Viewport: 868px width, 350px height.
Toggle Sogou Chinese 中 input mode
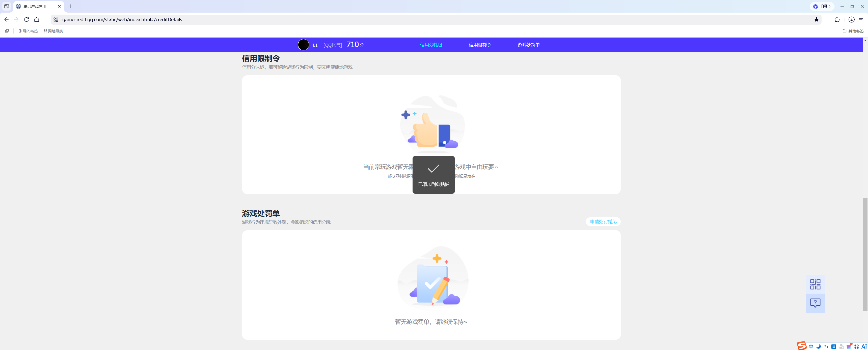click(811, 346)
